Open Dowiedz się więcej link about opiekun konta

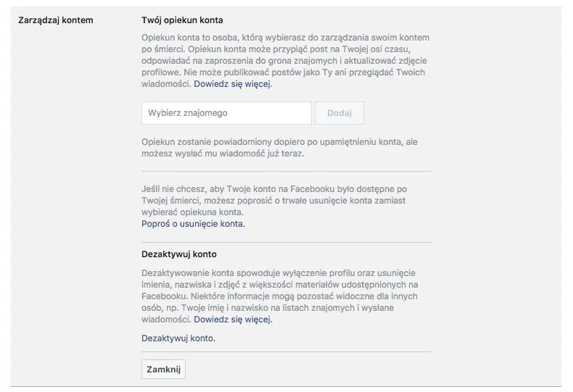pyautogui.click(x=233, y=84)
